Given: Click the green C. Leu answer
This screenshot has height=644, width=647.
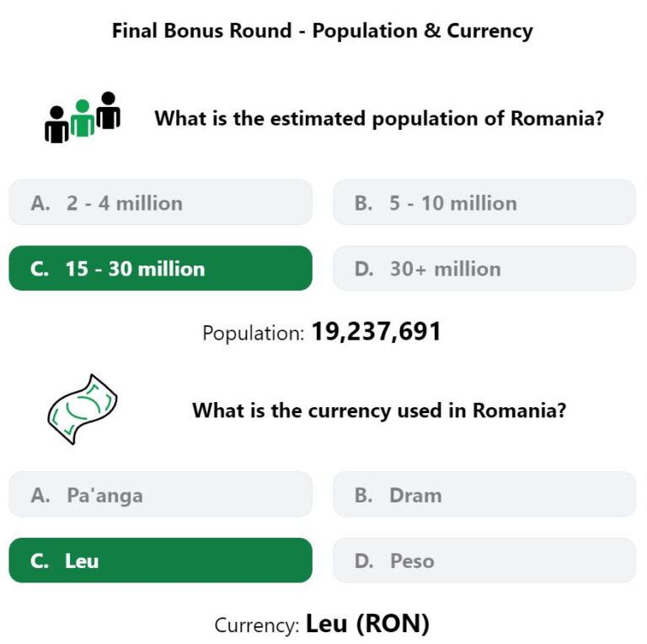Looking at the screenshot, I should click(x=161, y=561).
